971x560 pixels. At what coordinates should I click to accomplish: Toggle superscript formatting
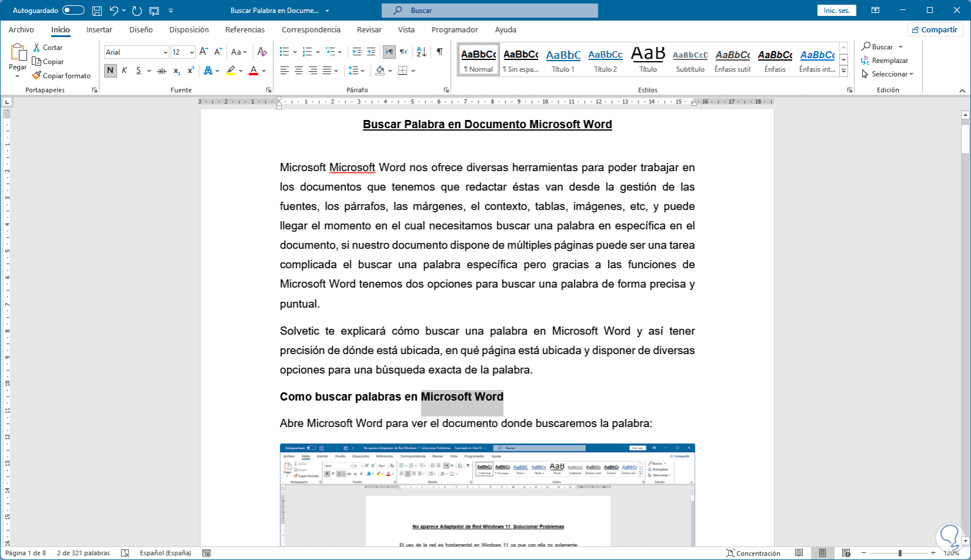point(191,71)
